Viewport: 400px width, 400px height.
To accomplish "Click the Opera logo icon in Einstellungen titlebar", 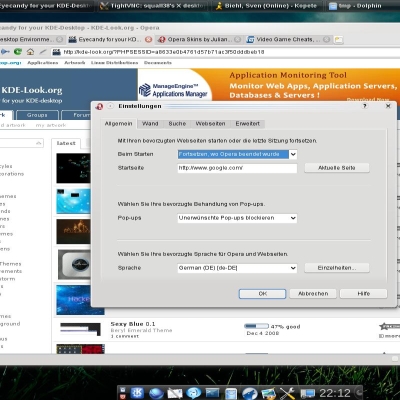I will [99, 106].
